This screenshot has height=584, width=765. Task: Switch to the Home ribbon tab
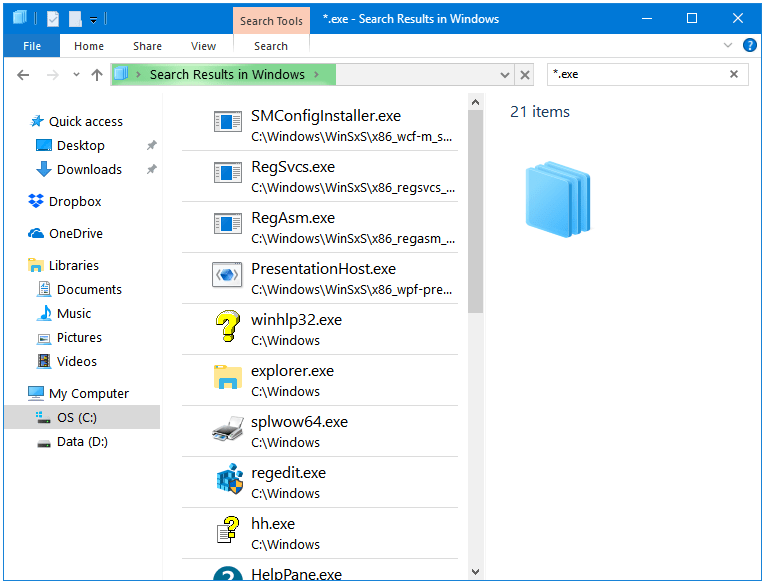pyautogui.click(x=89, y=46)
